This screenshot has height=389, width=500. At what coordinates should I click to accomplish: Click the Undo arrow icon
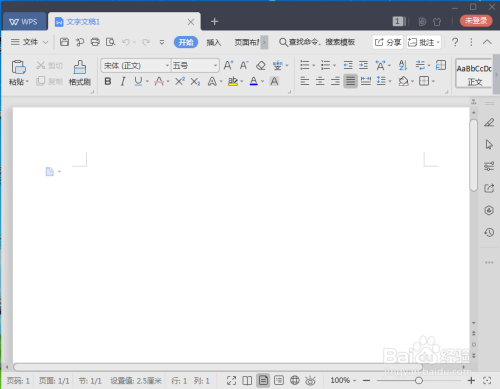[126, 42]
